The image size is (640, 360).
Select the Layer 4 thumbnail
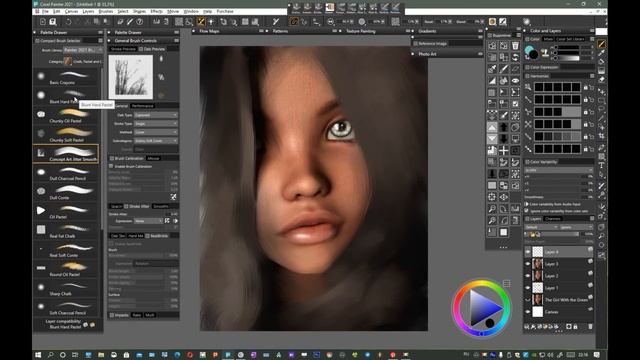pos(538,252)
